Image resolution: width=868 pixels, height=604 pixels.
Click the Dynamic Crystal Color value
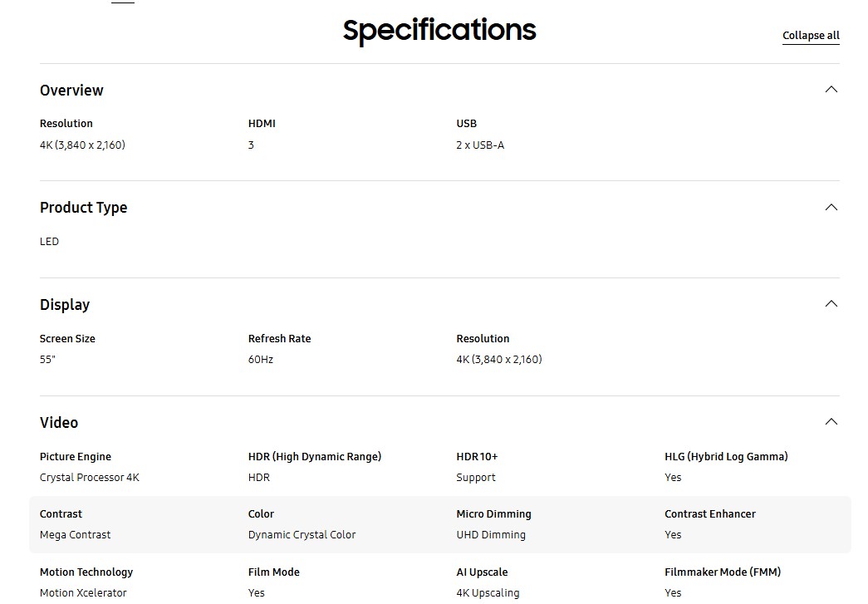[x=302, y=535]
